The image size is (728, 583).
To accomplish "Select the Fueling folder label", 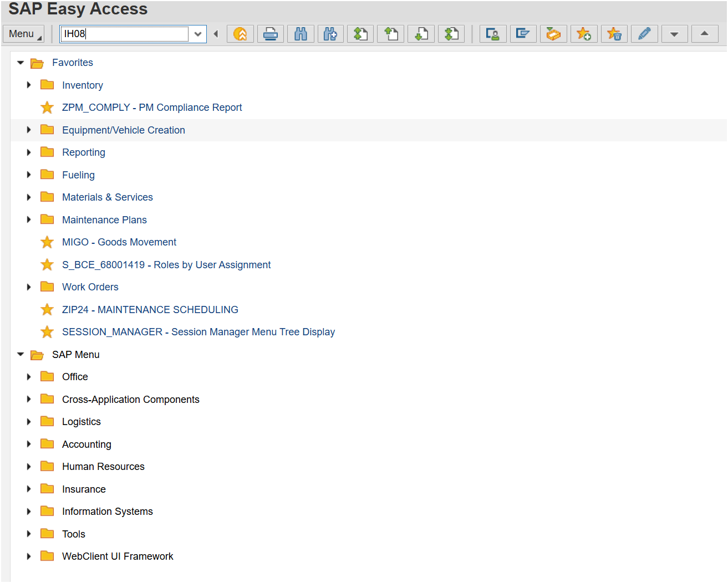I will 78,175.
